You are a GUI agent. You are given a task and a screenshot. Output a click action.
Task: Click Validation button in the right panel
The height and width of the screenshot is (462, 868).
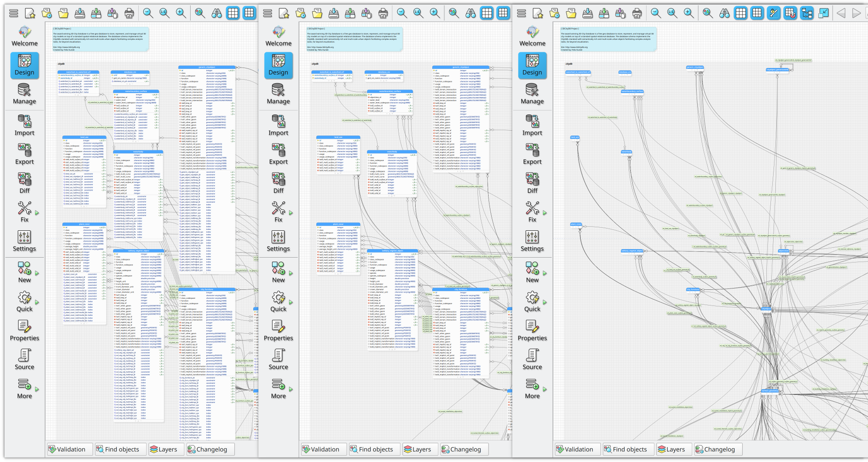pos(578,449)
